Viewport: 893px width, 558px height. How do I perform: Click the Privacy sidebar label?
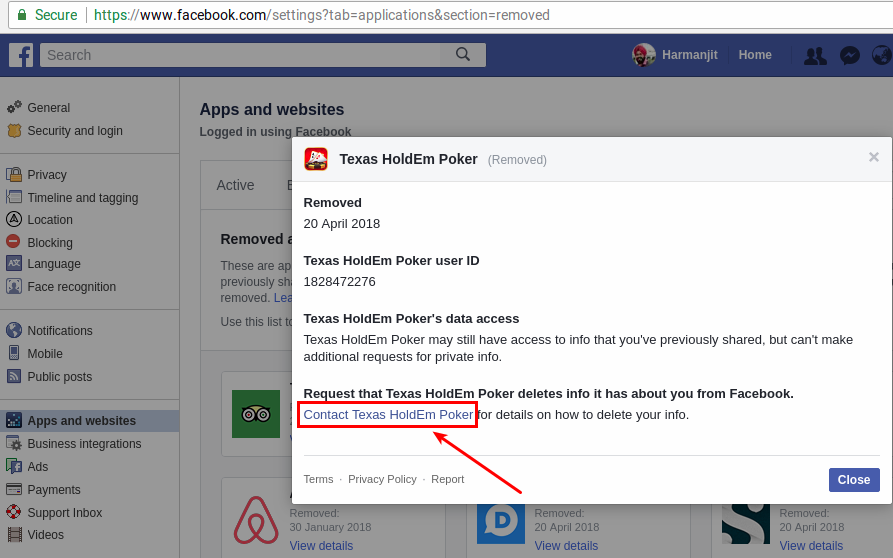[x=47, y=175]
